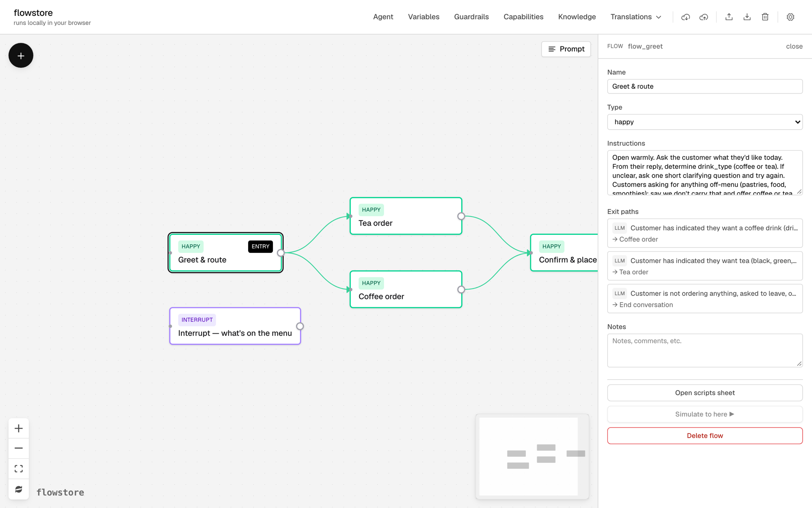
Task: Click the black add-node plus button
Action: click(21, 55)
